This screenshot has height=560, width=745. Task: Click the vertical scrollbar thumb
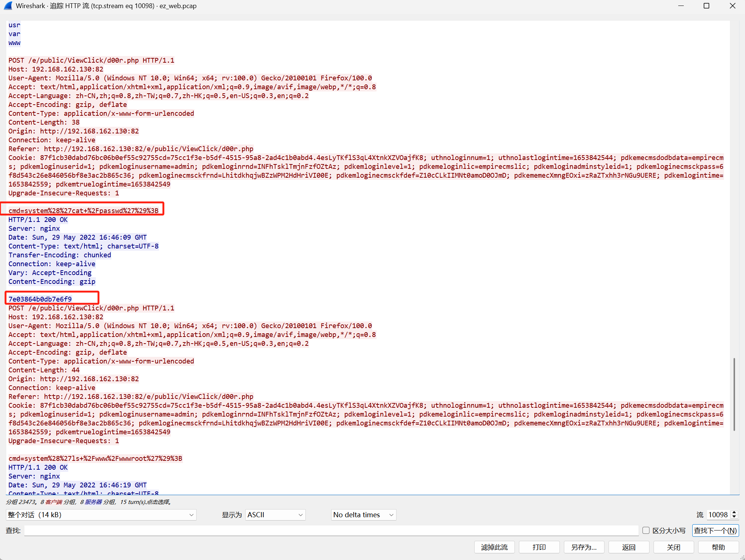click(x=734, y=394)
